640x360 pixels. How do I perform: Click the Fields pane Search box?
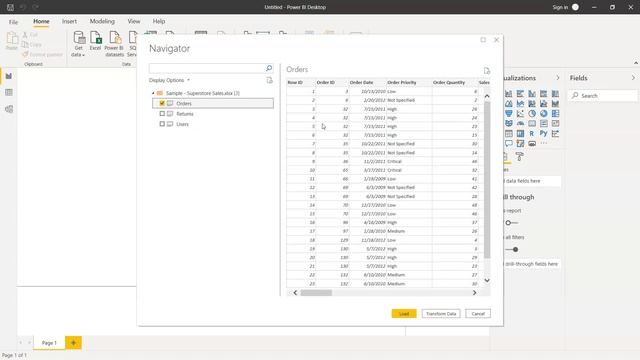coord(602,96)
